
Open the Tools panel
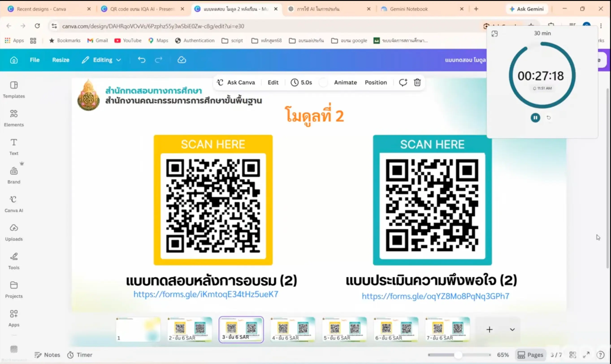(14, 261)
